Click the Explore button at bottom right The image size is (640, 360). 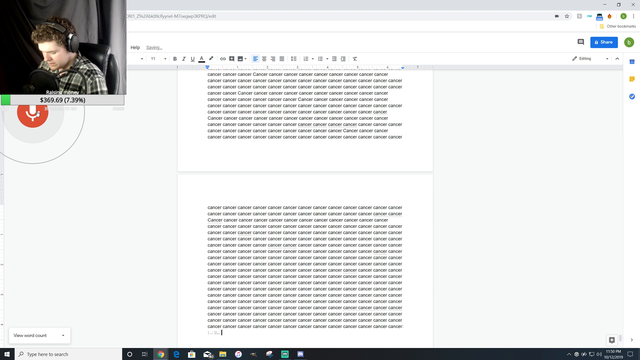[612, 340]
